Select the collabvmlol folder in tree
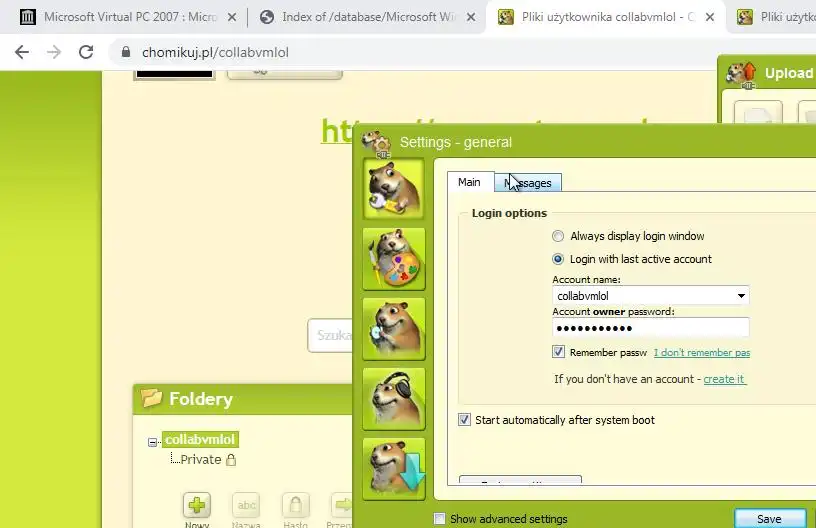 click(x=200, y=440)
